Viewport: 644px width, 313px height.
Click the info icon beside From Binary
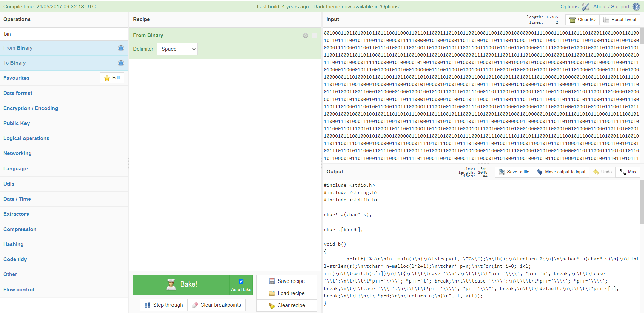click(x=121, y=48)
